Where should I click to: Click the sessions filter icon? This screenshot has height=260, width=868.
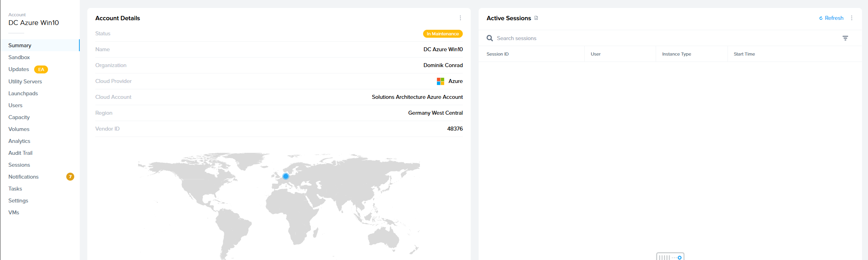pos(845,38)
